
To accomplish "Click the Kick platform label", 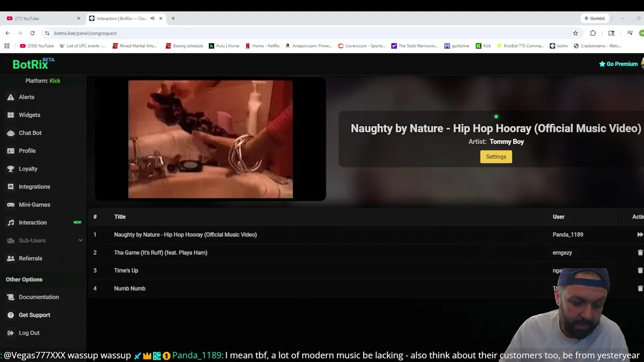I will tap(55, 81).
